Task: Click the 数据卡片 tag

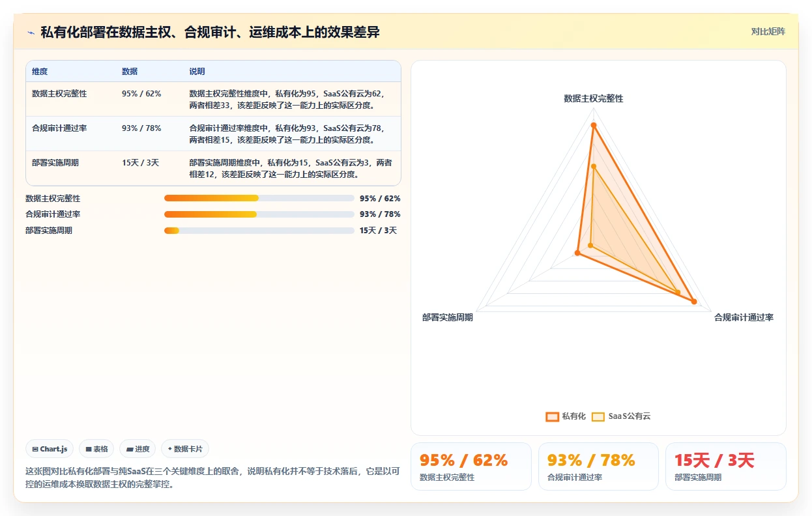Action: [185, 449]
